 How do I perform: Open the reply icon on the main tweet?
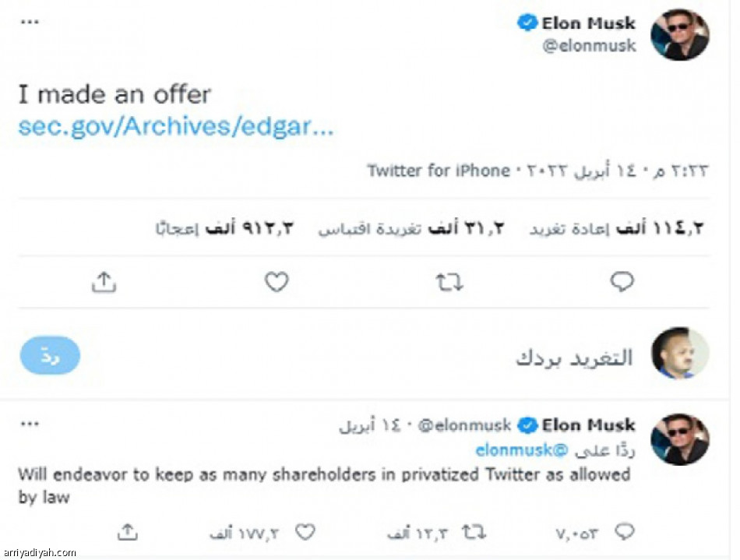622,282
